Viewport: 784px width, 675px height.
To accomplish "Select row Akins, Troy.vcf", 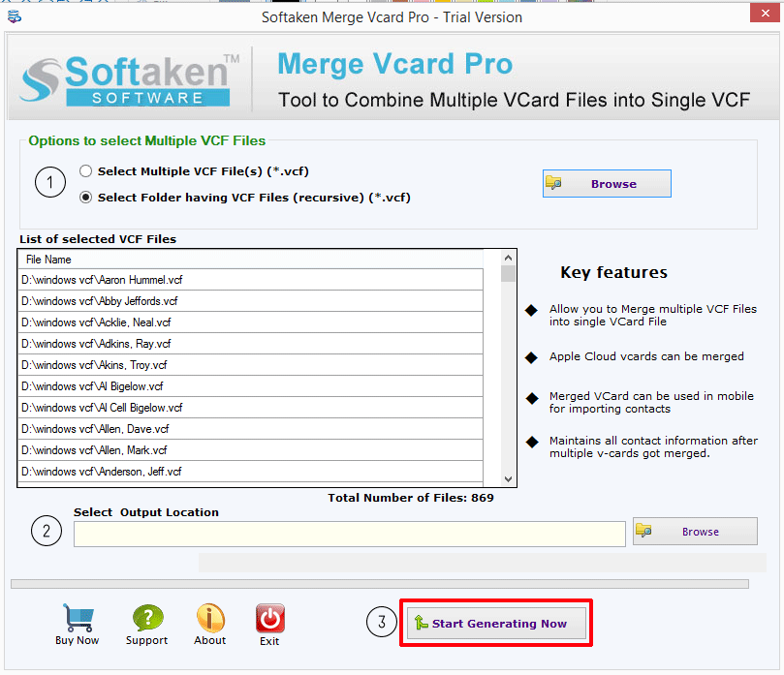I will coord(250,365).
